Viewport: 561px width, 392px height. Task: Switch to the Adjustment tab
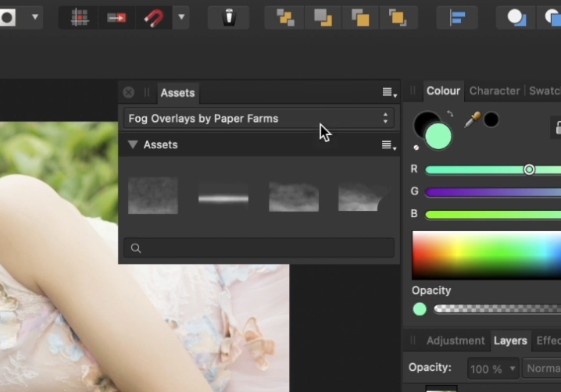(456, 340)
